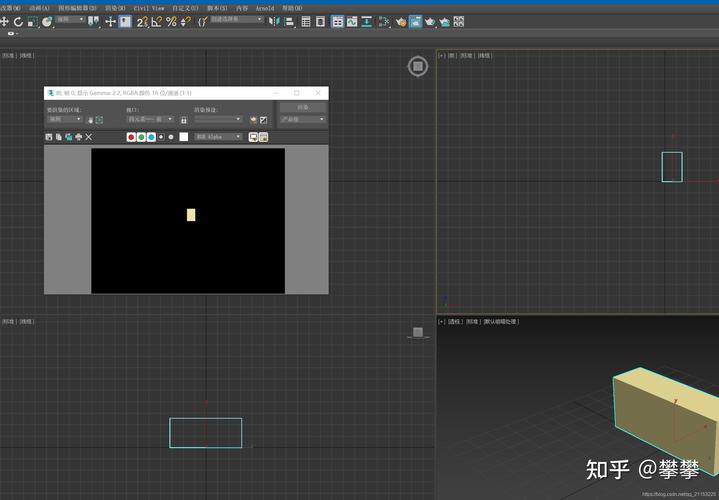Toggle the green channel display
Image resolution: width=719 pixels, height=500 pixels.
[141, 137]
